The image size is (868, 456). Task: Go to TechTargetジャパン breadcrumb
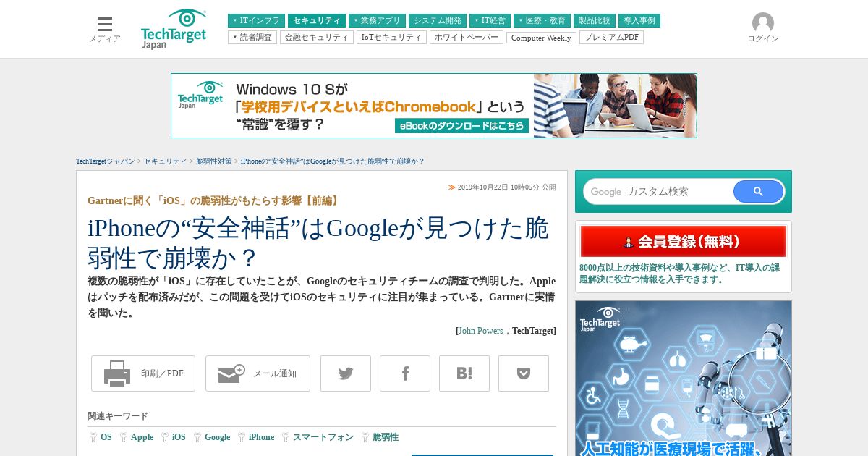[x=106, y=161]
